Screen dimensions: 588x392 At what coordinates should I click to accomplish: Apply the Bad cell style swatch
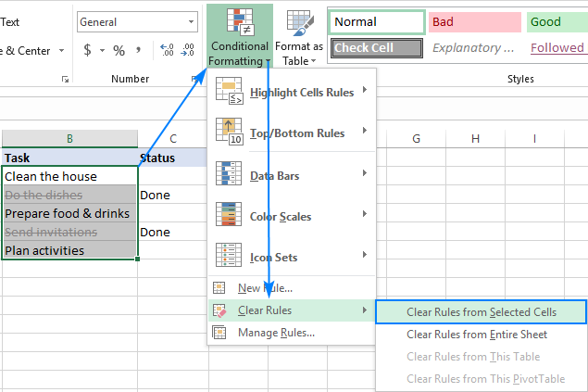tap(472, 22)
